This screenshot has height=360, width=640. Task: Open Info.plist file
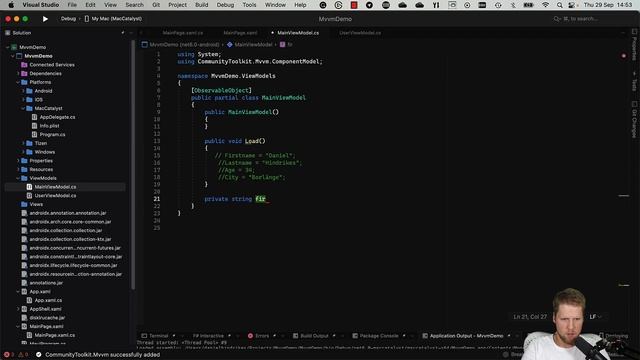(x=49, y=126)
